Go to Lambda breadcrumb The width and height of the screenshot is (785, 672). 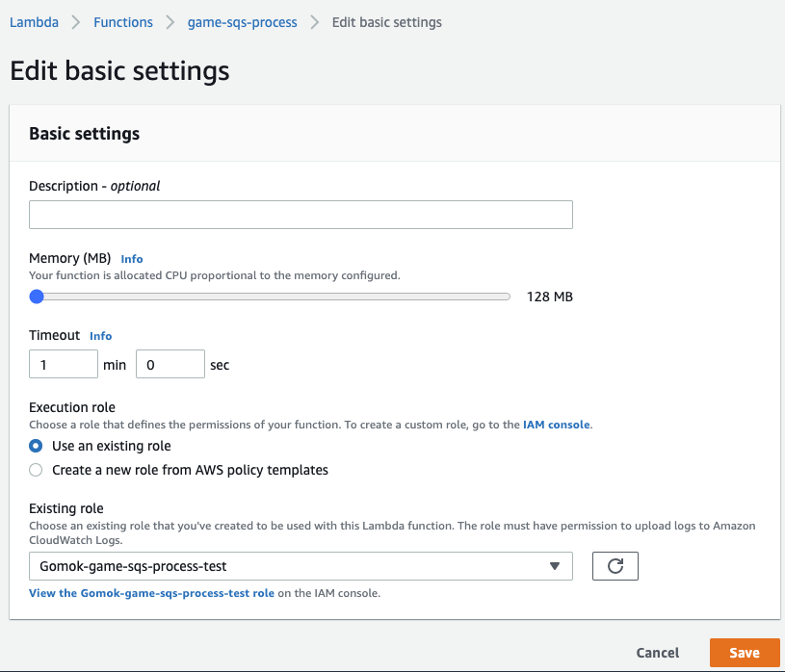click(x=34, y=22)
